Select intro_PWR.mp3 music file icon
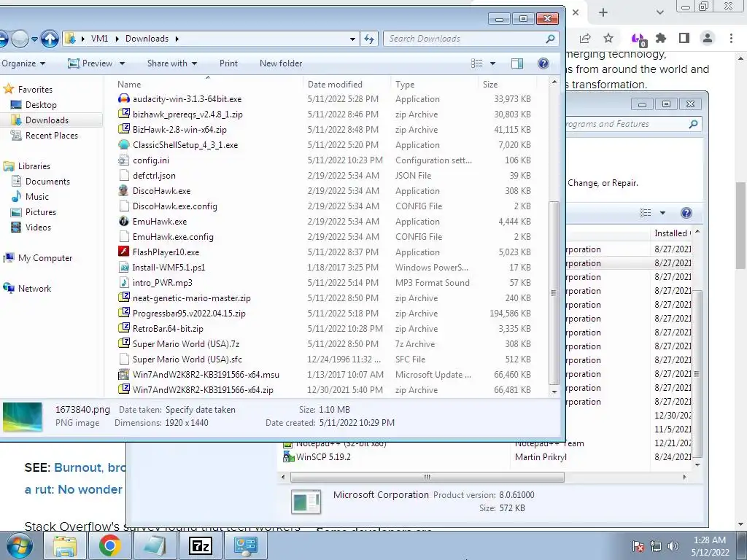This screenshot has width=747, height=560. pyautogui.click(x=124, y=282)
